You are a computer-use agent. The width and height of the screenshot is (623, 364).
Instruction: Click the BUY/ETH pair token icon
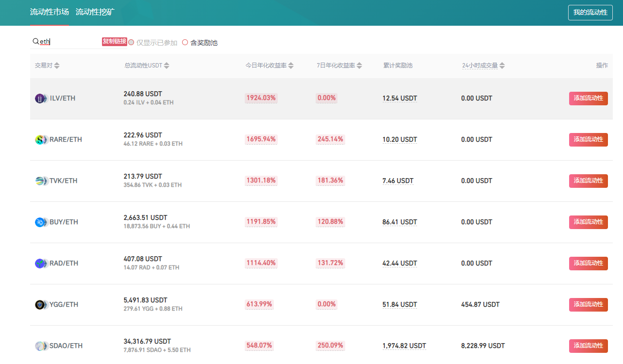41,222
